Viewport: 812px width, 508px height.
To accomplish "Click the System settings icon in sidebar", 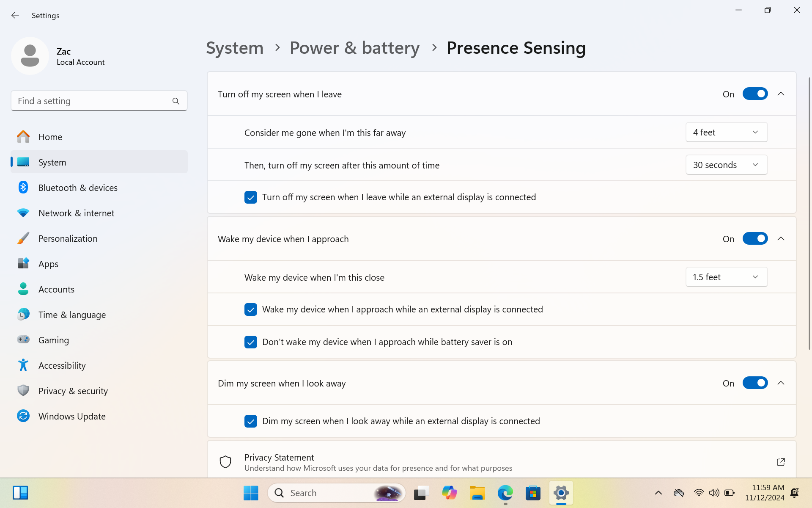I will tap(22, 162).
